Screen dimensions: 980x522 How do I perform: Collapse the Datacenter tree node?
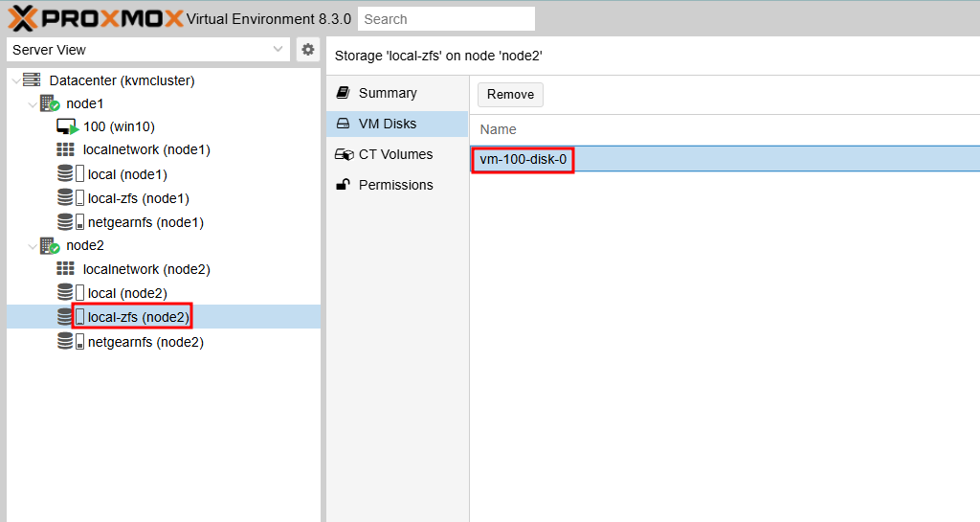point(15,81)
